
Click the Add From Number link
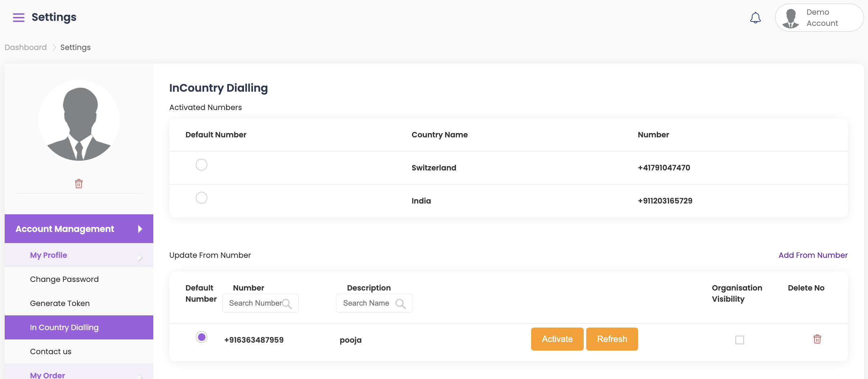click(x=813, y=255)
